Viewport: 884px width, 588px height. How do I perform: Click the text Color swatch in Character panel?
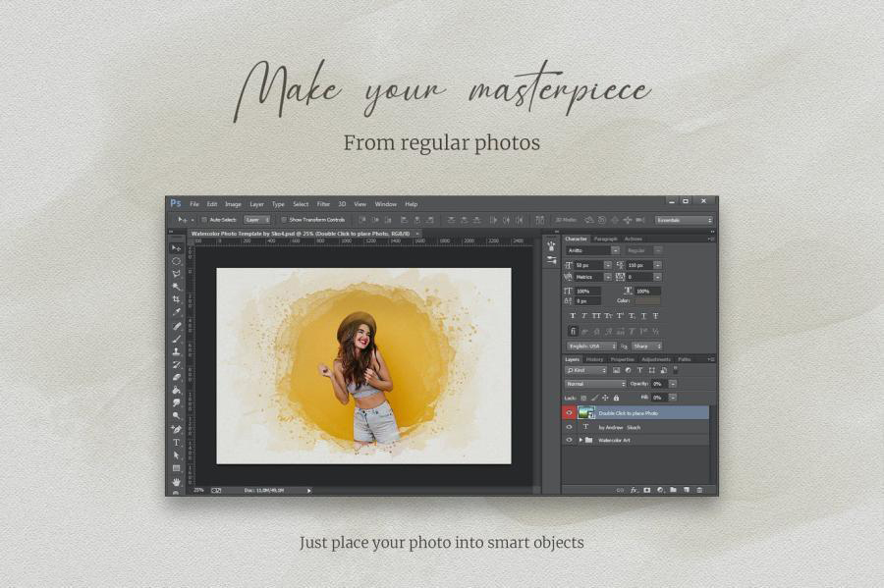click(647, 301)
